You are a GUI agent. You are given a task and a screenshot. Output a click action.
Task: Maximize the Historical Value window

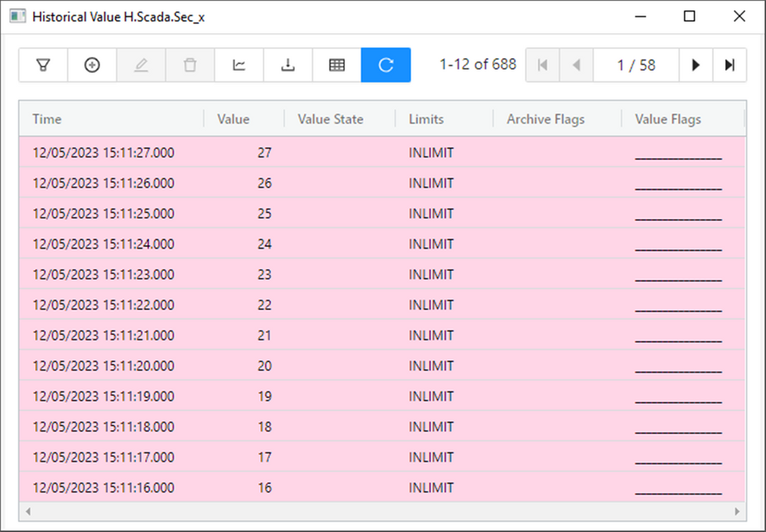pos(689,16)
